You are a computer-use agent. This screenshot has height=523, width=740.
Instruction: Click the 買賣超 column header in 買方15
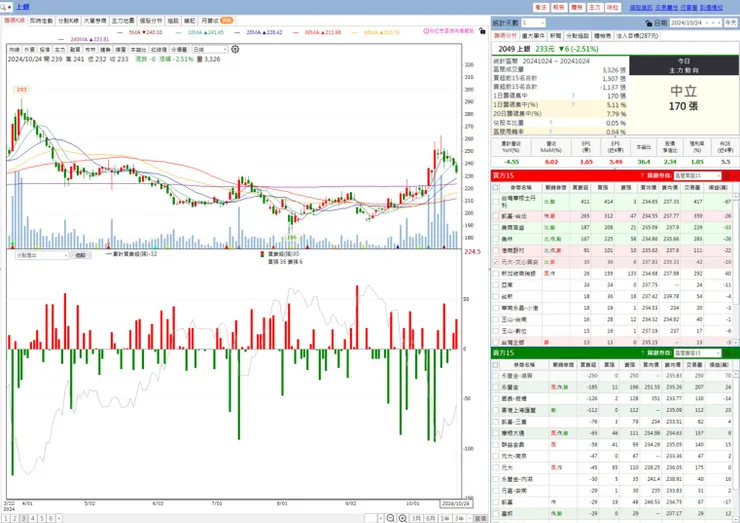tap(580, 187)
